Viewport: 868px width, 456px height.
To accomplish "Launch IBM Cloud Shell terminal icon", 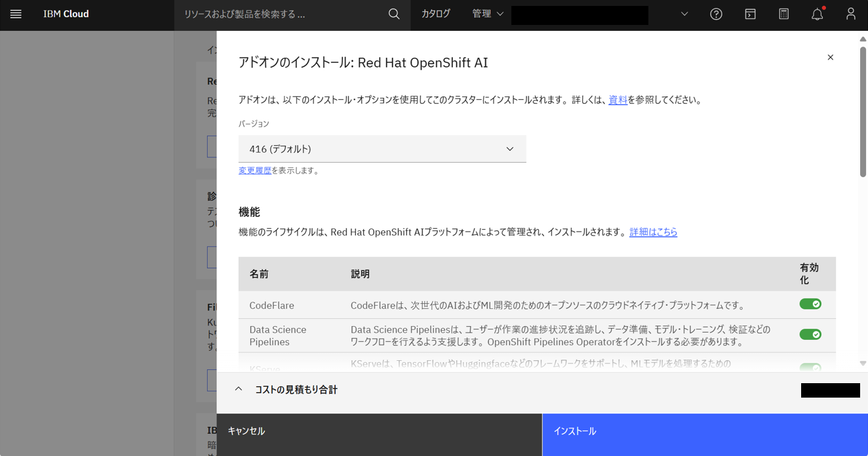I will 750,14.
